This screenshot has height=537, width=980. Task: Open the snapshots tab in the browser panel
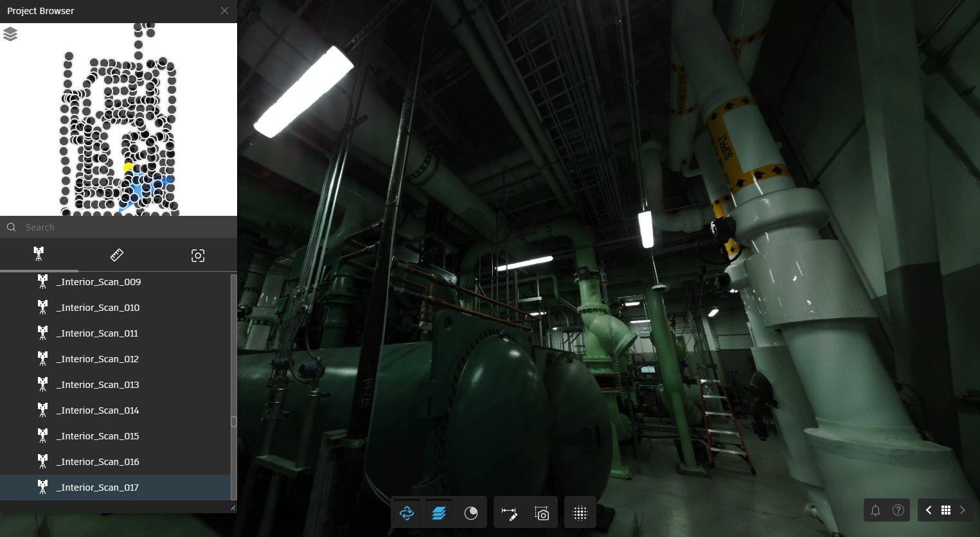tap(197, 254)
